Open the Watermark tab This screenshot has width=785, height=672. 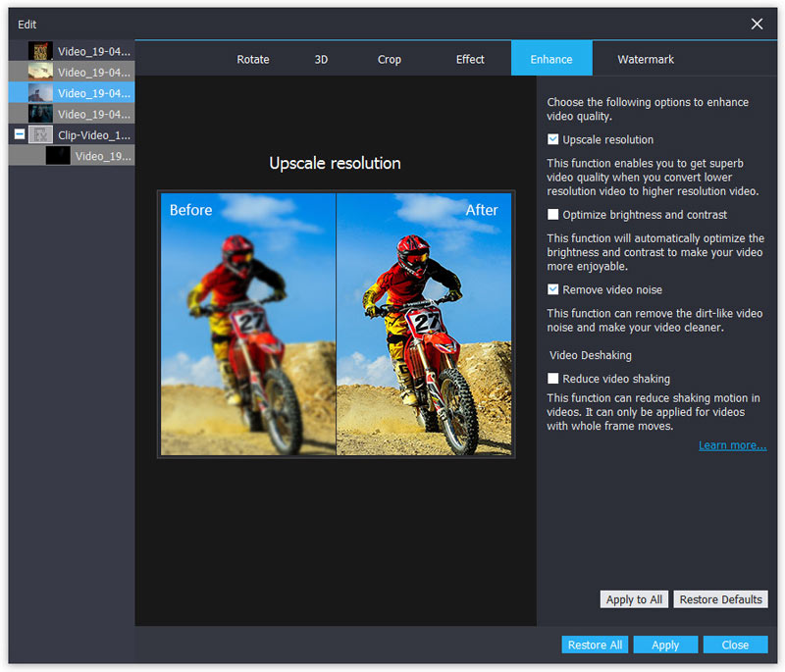point(645,59)
